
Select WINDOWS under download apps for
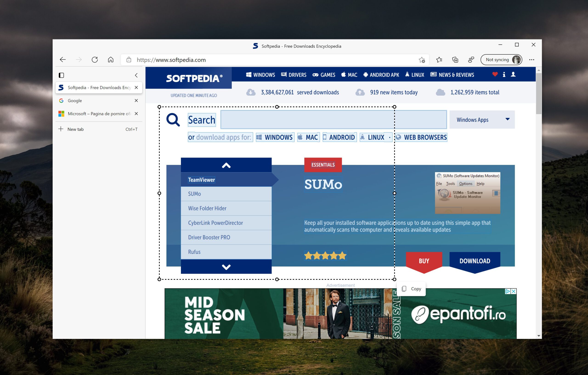275,137
